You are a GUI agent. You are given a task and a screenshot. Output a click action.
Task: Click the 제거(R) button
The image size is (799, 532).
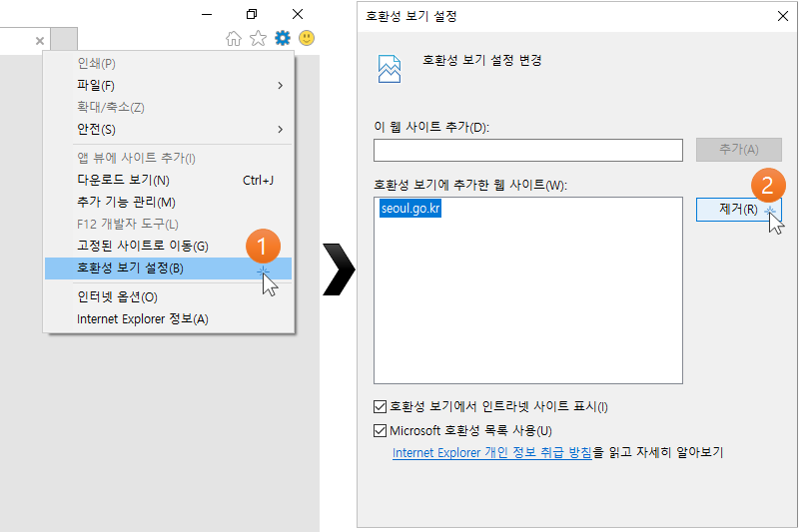(738, 210)
